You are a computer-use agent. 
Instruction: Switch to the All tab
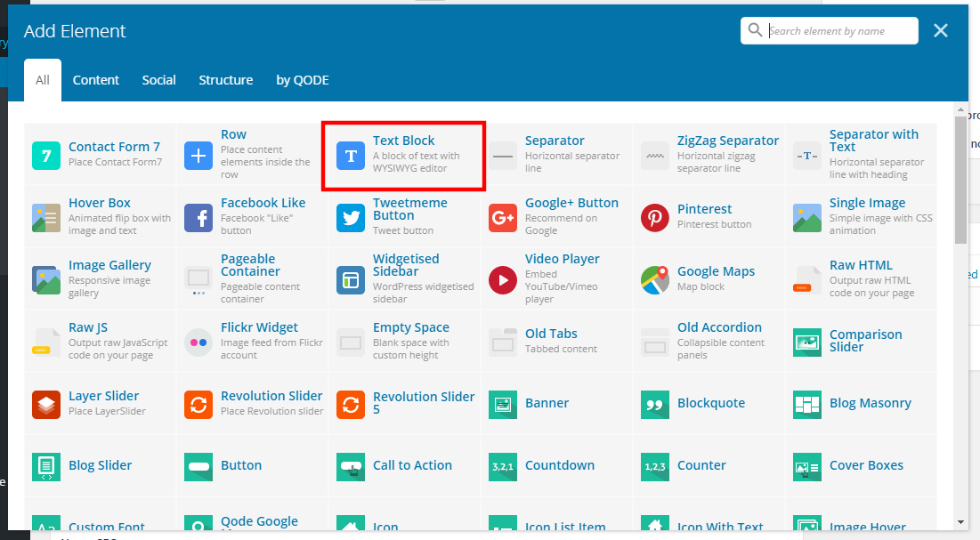[x=43, y=80]
